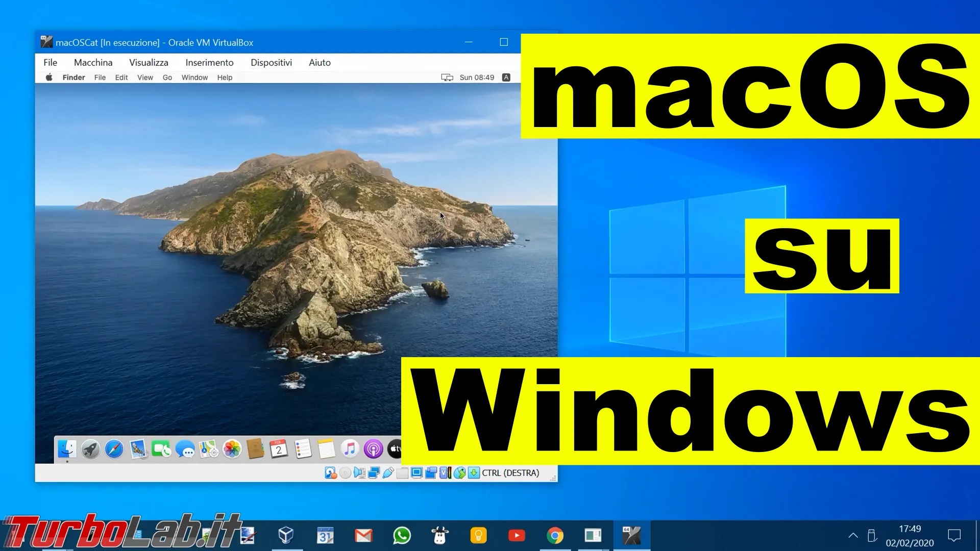Toggle the input source A indicator
The height and width of the screenshot is (551, 980).
tap(506, 78)
